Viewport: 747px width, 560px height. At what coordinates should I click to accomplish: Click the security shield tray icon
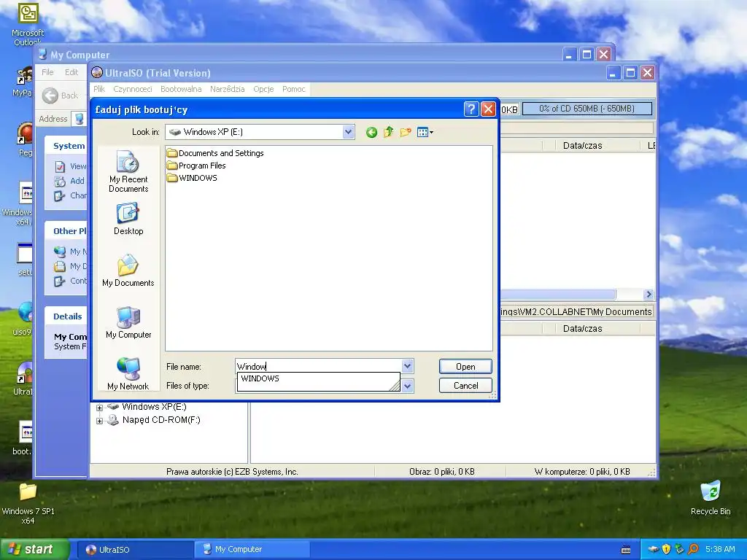(x=667, y=550)
